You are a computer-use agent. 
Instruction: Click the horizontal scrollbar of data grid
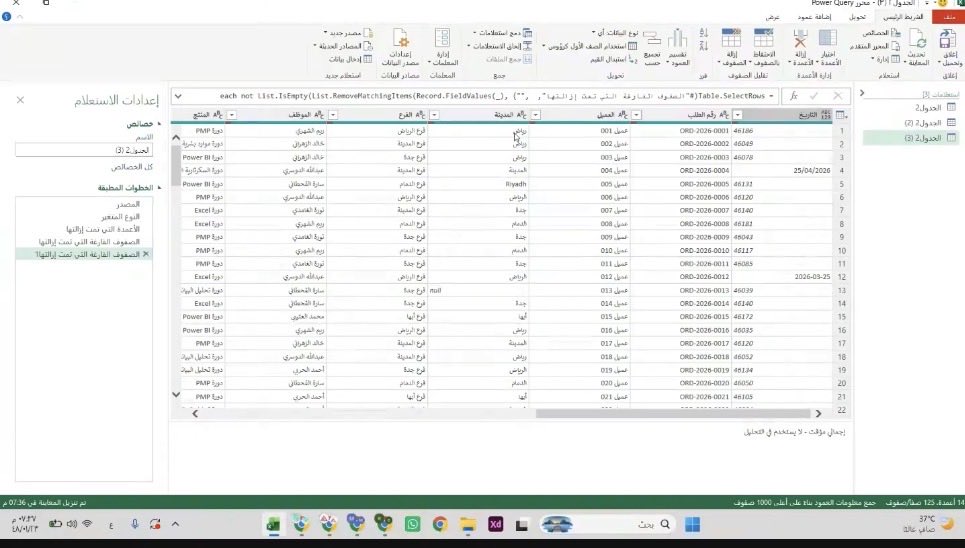(x=673, y=414)
